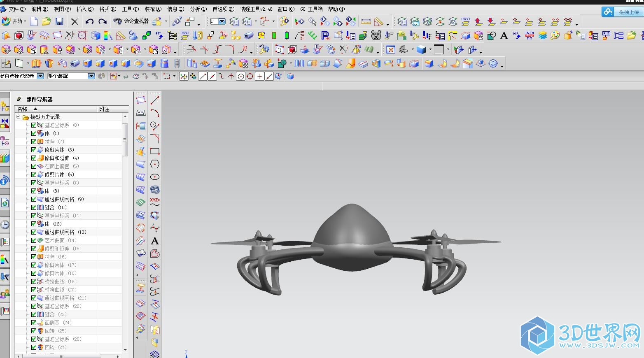
Task: Click the bear face toolbar icon
Action: 376,36
